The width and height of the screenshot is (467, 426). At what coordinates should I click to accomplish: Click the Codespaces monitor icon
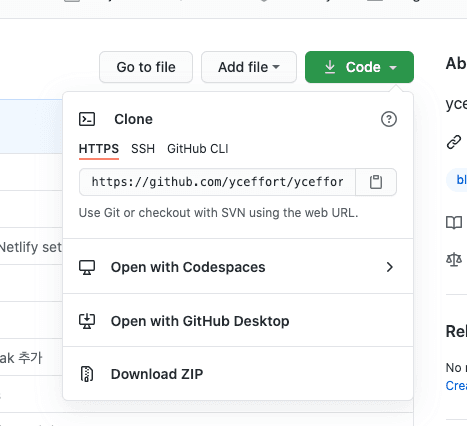87,267
